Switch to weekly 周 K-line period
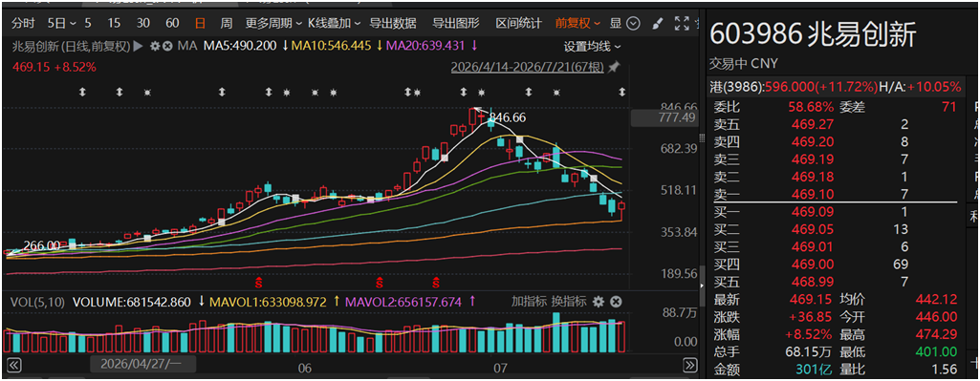 point(227,24)
